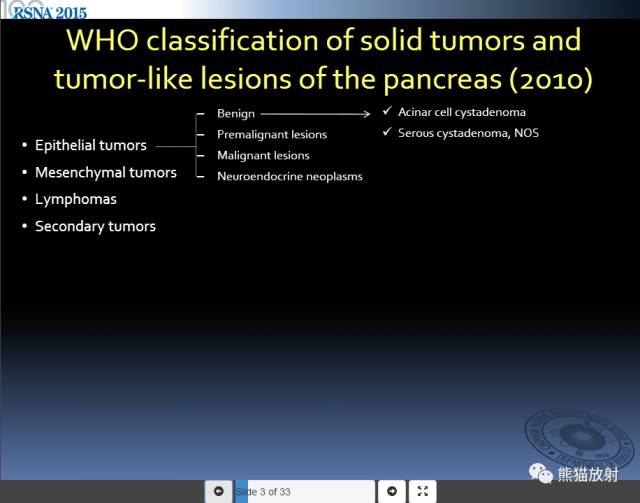Click the Slide 3 of 33 progress bar
This screenshot has height=503, width=640.
[x=304, y=492]
